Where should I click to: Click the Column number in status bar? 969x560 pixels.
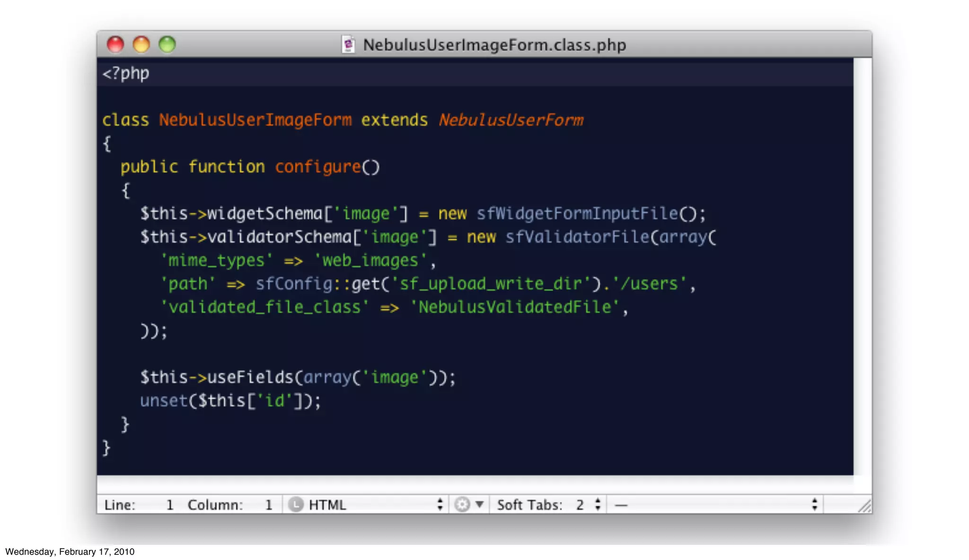pyautogui.click(x=268, y=505)
